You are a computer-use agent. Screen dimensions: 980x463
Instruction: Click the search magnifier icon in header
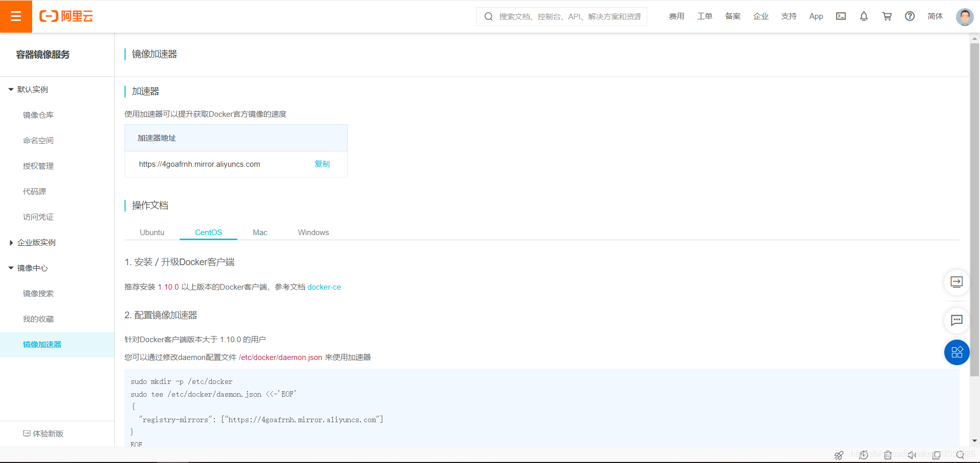pyautogui.click(x=488, y=16)
